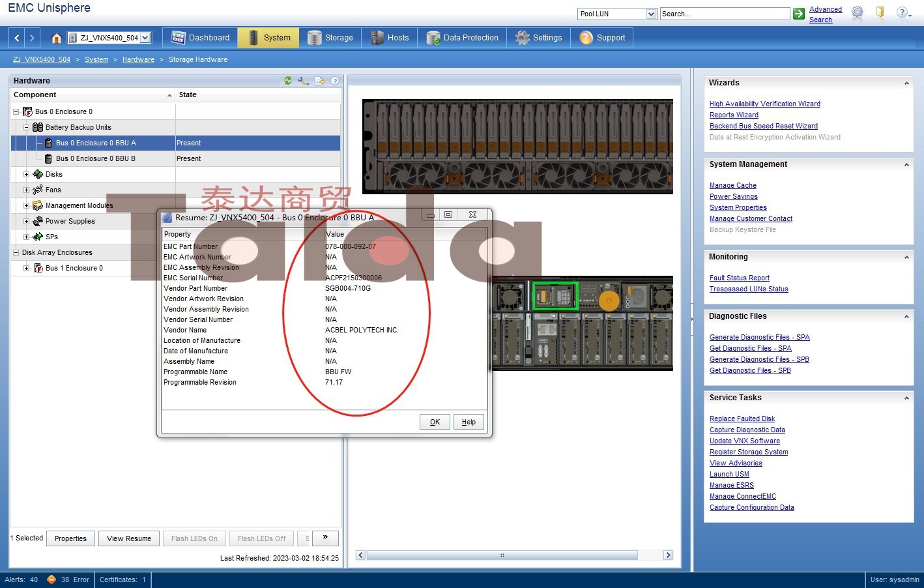The width and height of the screenshot is (924, 588).
Task: Click the green search go arrow
Action: (799, 14)
